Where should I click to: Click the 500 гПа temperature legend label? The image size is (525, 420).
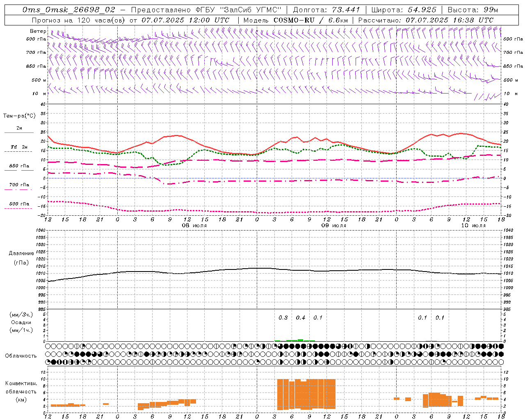click(x=19, y=204)
